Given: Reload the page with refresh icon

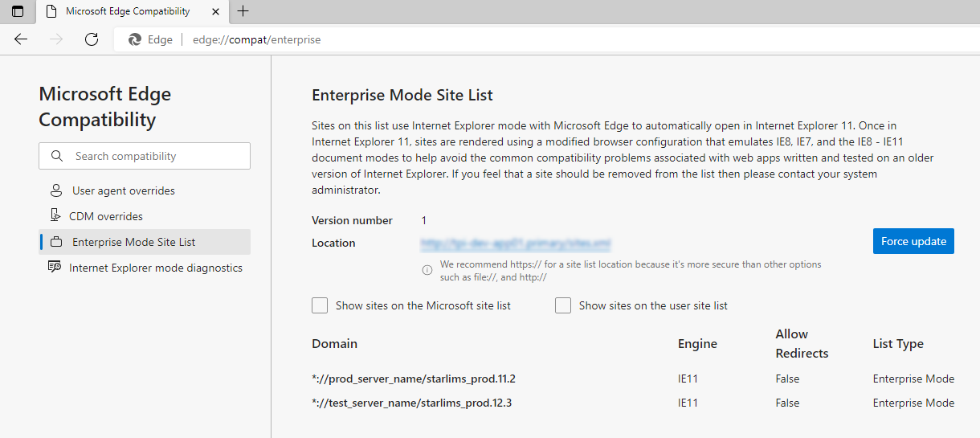Looking at the screenshot, I should pos(92,39).
